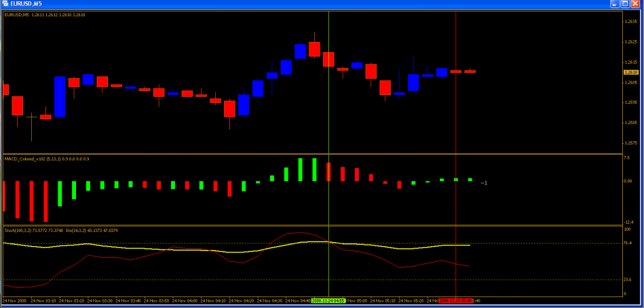Click the 76.4 level on Stochastic scale

(x=628, y=243)
